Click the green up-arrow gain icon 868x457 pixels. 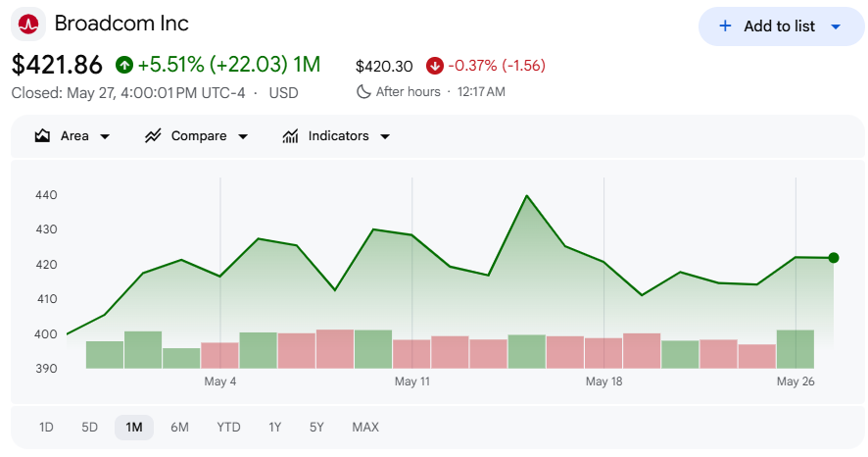pos(124,65)
